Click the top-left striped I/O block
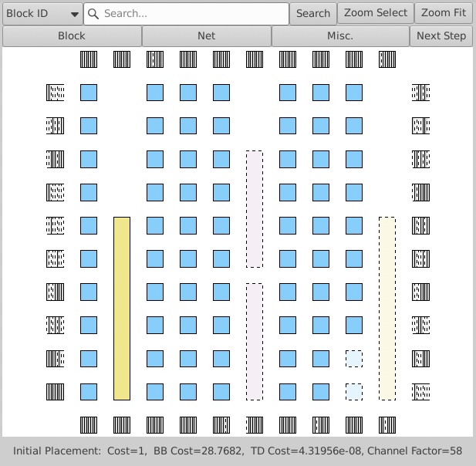 89,59
